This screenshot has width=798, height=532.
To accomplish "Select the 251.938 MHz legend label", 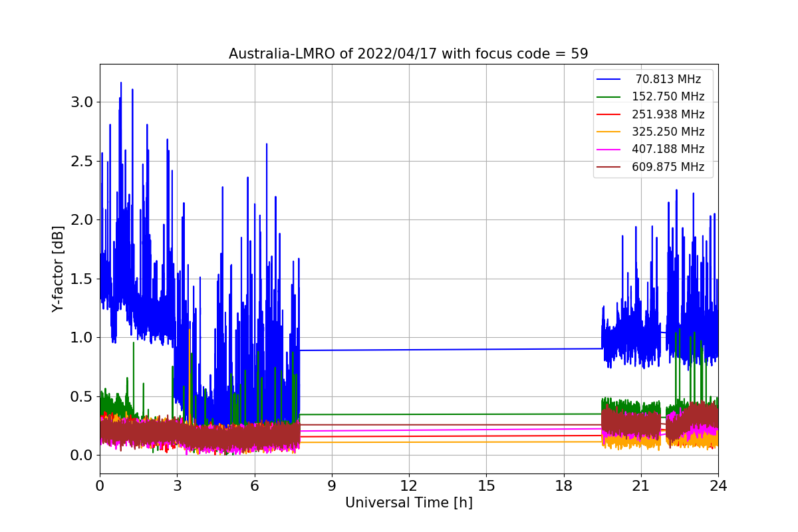I will (668, 114).
